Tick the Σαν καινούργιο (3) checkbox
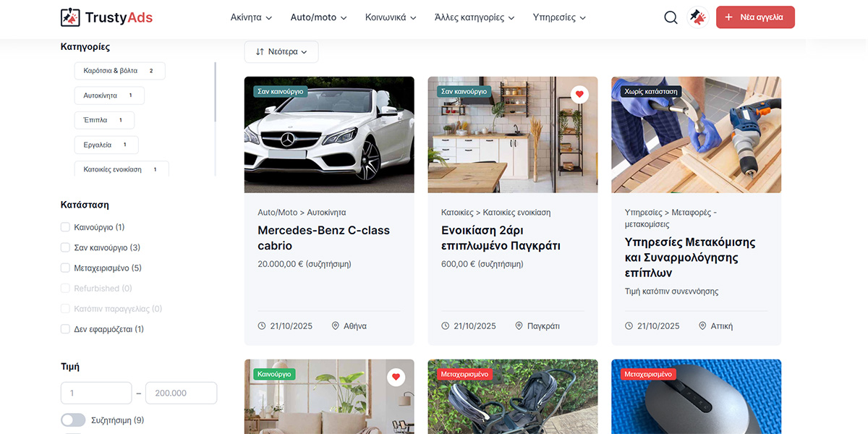 65,247
